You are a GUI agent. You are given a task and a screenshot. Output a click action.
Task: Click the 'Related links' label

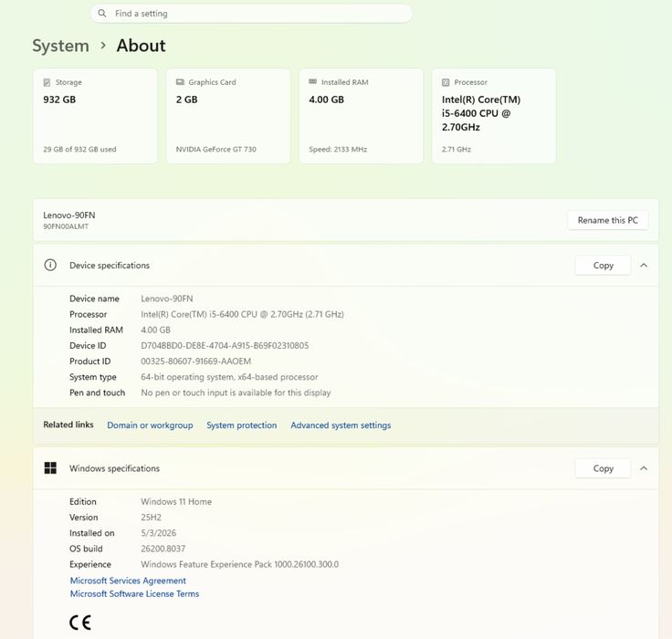coord(68,424)
